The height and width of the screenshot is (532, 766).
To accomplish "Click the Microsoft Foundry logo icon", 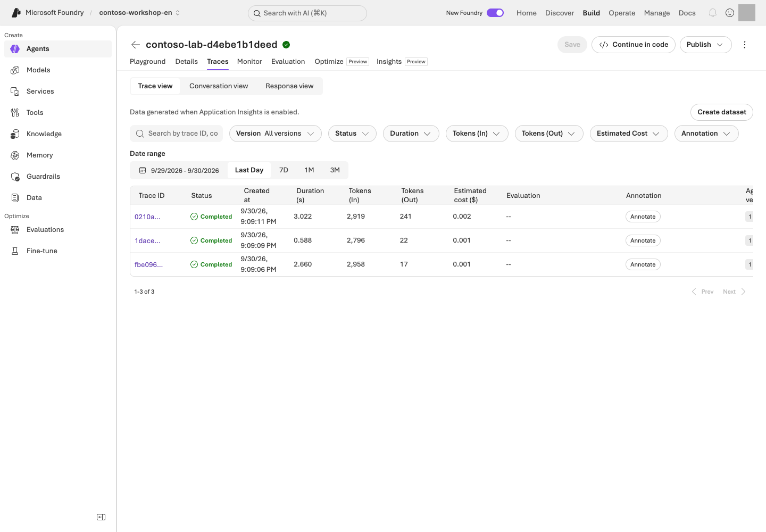I will [16, 13].
